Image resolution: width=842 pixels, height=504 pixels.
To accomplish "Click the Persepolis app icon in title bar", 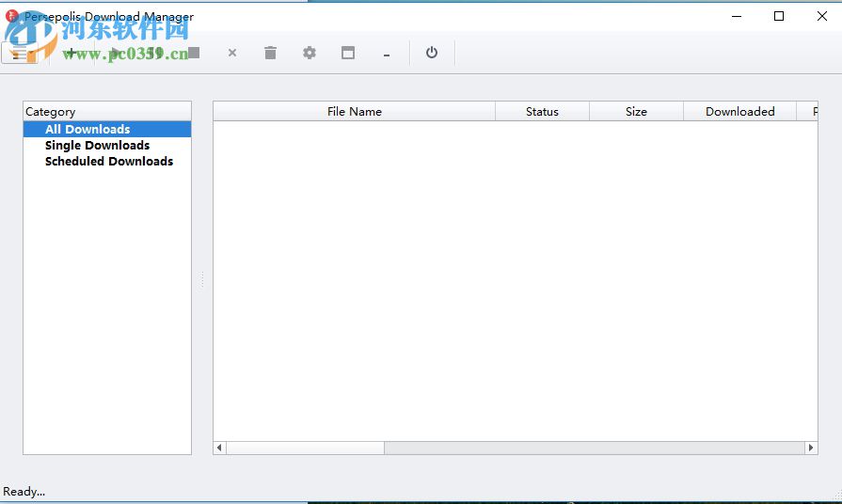I will 12,16.
